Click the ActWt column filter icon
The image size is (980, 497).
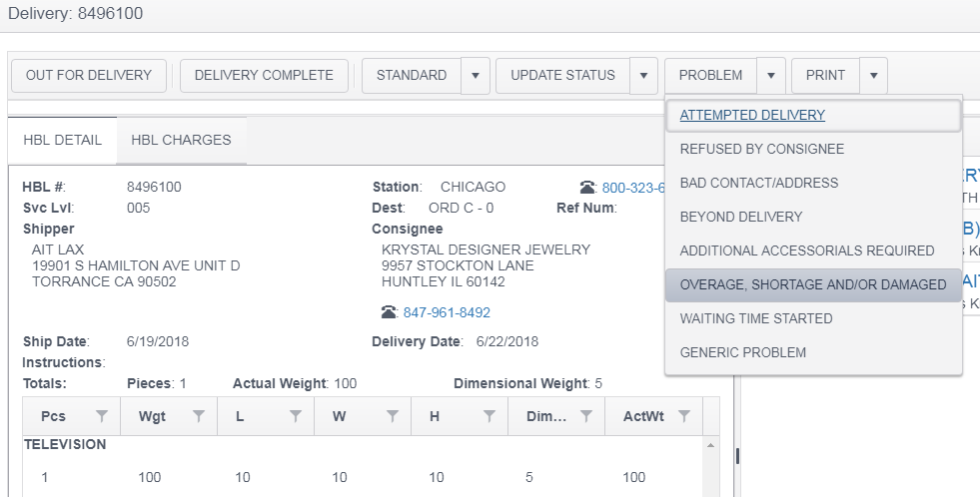(x=684, y=416)
